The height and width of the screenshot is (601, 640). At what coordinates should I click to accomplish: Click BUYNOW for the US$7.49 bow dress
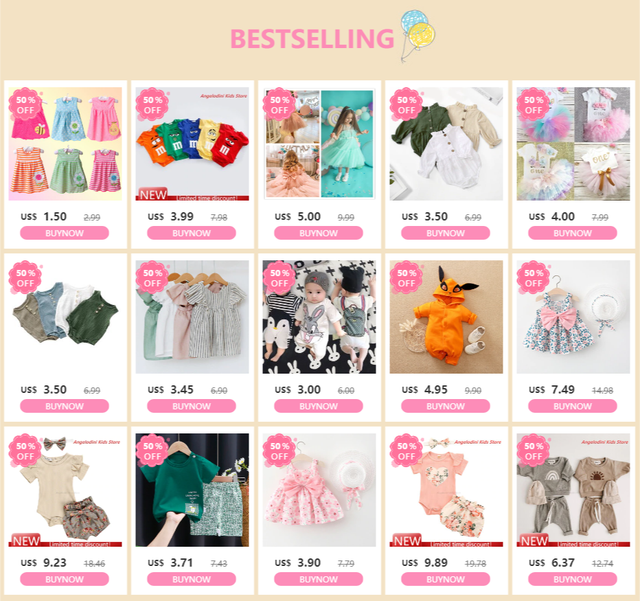tap(572, 406)
